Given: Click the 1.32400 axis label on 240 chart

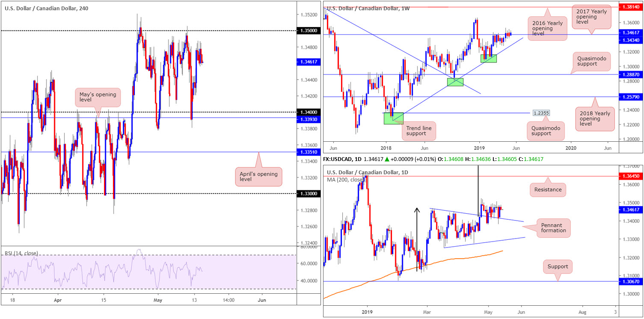Looking at the screenshot, I should (x=309, y=243).
